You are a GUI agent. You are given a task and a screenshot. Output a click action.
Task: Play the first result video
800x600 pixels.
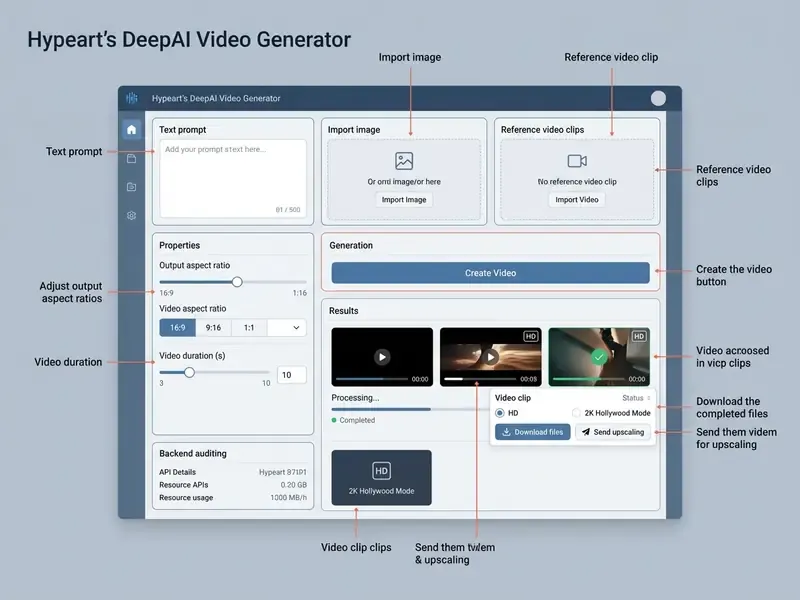pyautogui.click(x=382, y=357)
